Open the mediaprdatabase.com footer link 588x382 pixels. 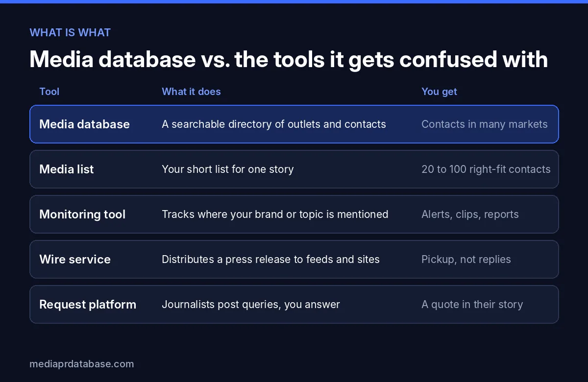[81, 364]
